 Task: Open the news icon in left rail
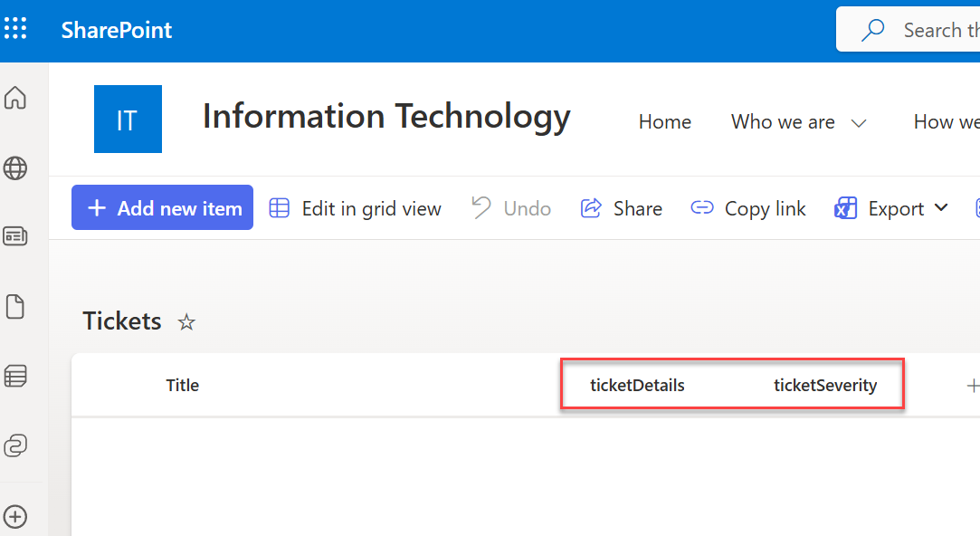click(x=15, y=236)
